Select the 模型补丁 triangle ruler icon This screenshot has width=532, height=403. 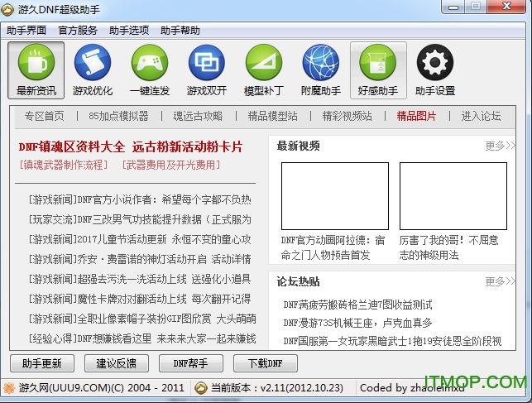click(x=264, y=70)
